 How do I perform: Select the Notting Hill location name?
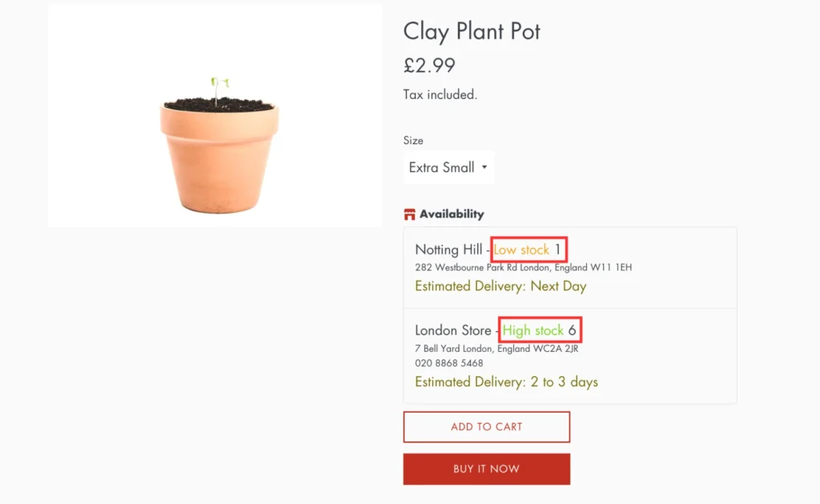pyautogui.click(x=448, y=250)
